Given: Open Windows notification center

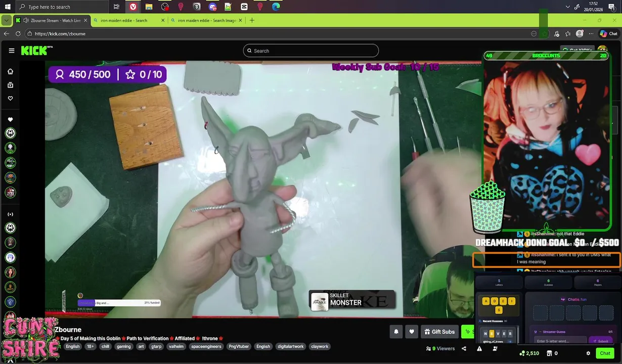Looking at the screenshot, I should [x=611, y=7].
